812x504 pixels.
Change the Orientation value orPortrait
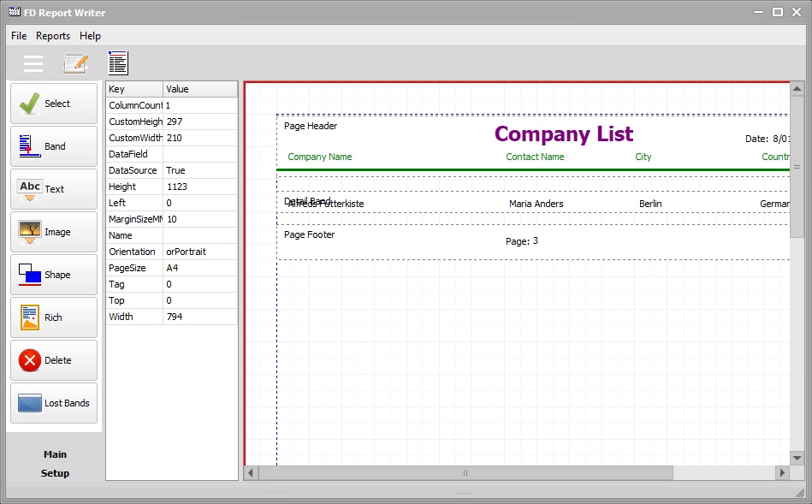[200, 252]
